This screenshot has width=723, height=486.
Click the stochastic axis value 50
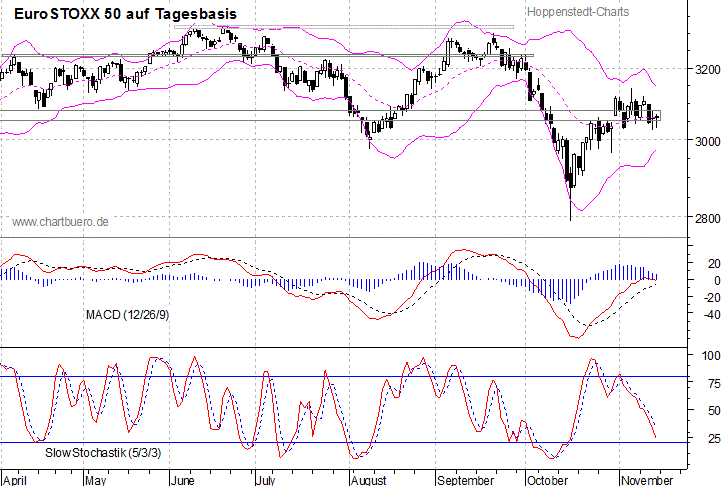pos(714,410)
